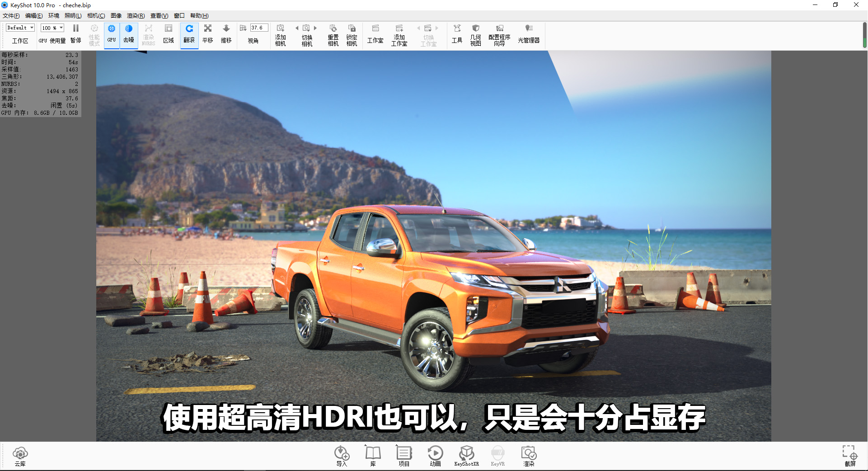This screenshot has height=471, width=868.
Task: Click the focal length value field
Action: 259,28
